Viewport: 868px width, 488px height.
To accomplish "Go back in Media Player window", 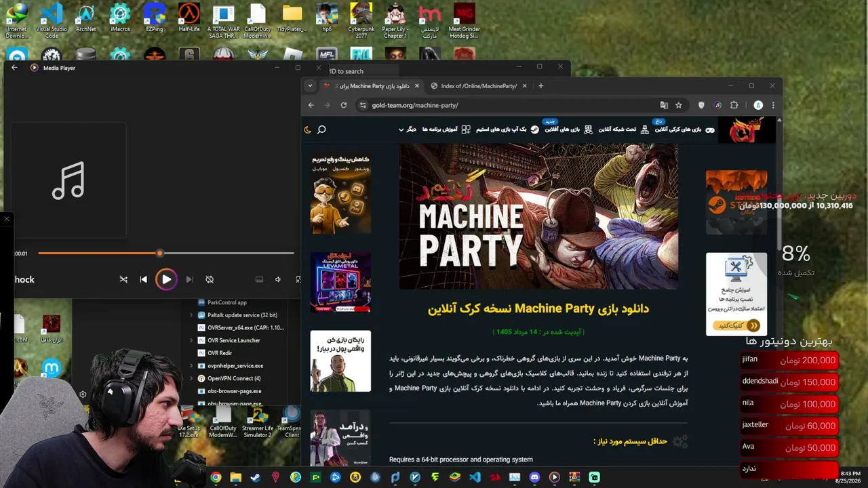I will point(14,68).
